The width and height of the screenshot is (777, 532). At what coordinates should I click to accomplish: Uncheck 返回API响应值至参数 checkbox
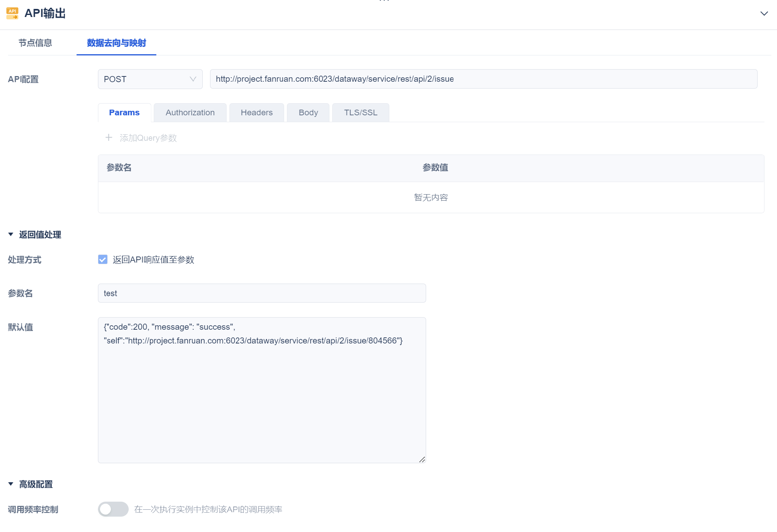(103, 259)
